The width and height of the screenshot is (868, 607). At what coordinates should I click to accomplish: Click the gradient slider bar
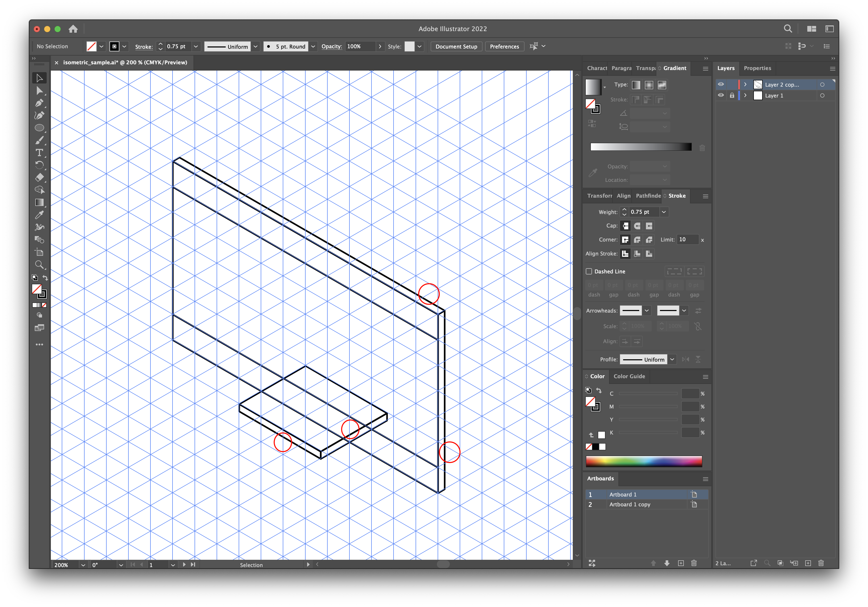[x=641, y=147]
